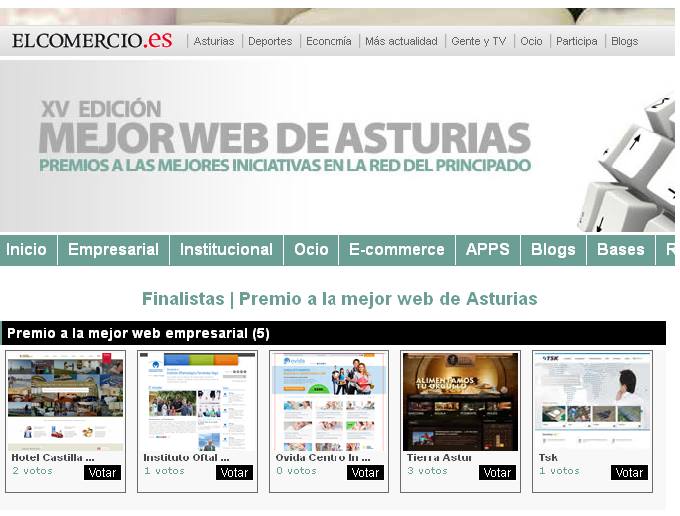Open Tierra Astur website thumbnail
Image resolution: width=680 pixels, height=516 pixels.
(460, 402)
